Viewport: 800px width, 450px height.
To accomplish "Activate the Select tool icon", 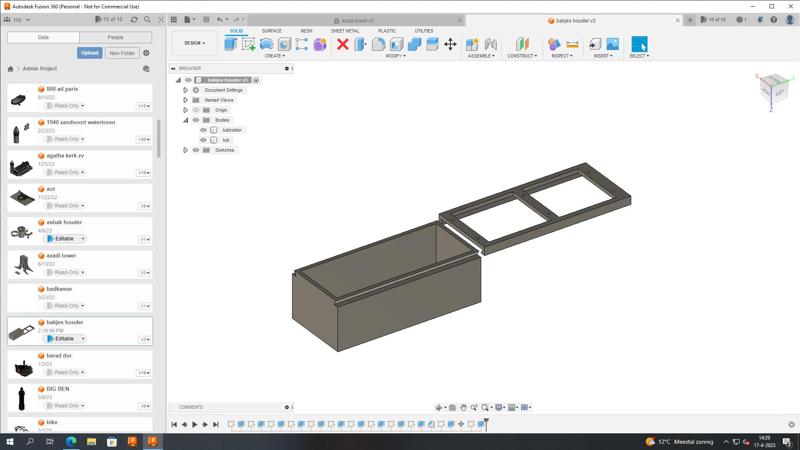I will [639, 44].
